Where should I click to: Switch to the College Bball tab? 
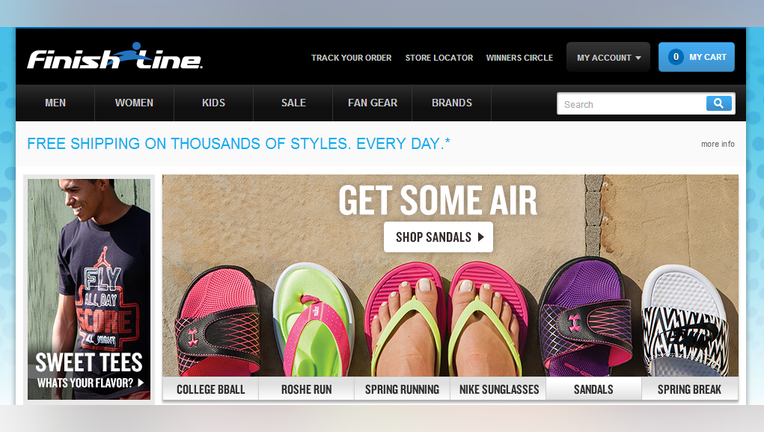tap(210, 390)
